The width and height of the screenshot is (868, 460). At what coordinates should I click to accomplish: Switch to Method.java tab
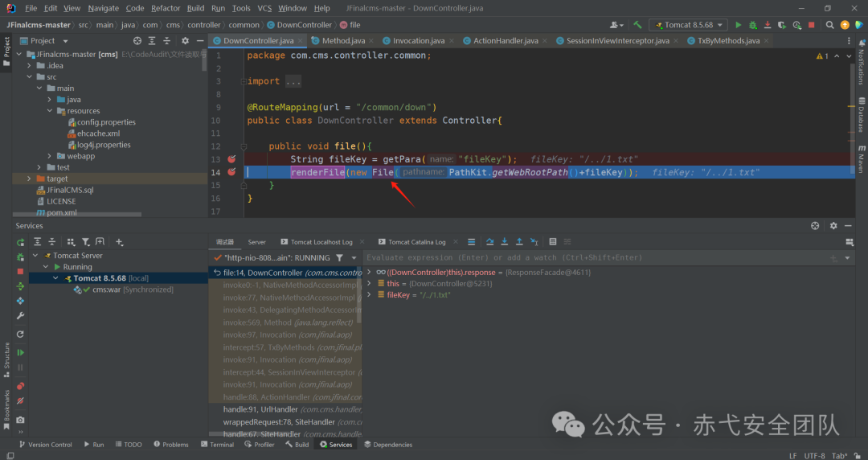pyautogui.click(x=343, y=40)
